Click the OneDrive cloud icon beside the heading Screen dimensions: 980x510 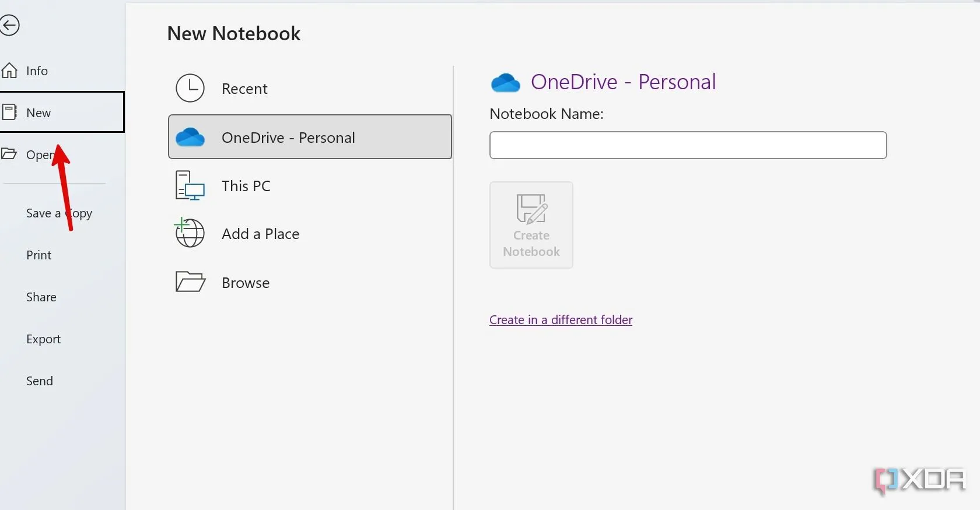(x=505, y=83)
